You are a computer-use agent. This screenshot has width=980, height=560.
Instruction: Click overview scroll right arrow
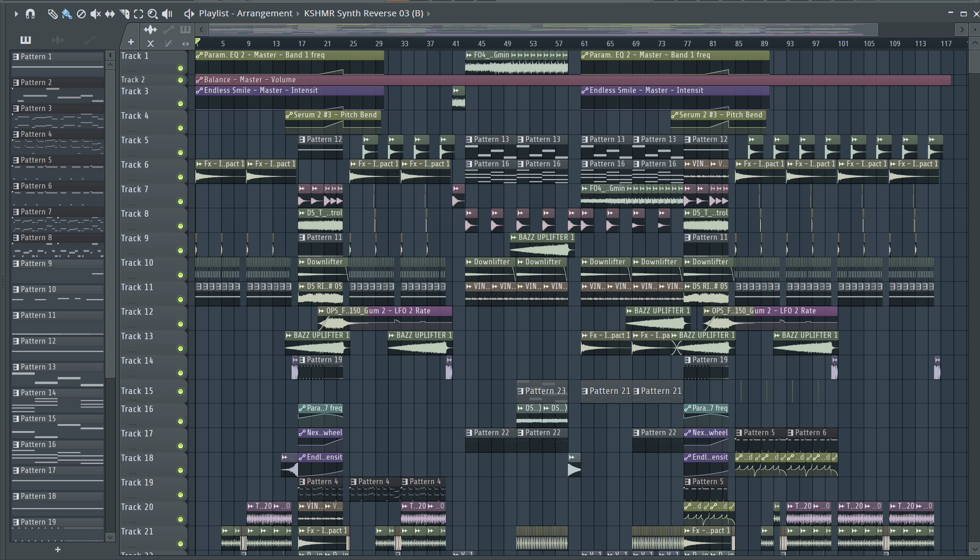[962, 29]
